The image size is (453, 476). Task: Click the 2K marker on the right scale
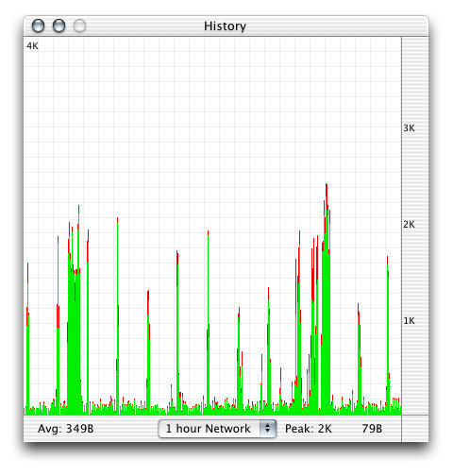409,225
